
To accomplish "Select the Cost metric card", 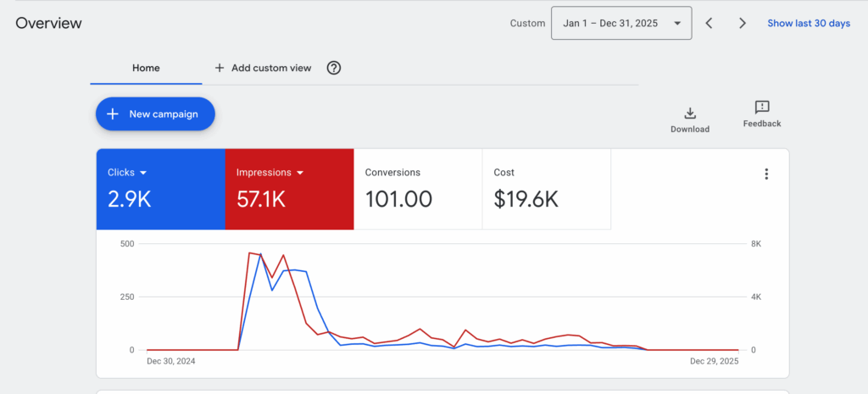I will tap(546, 189).
